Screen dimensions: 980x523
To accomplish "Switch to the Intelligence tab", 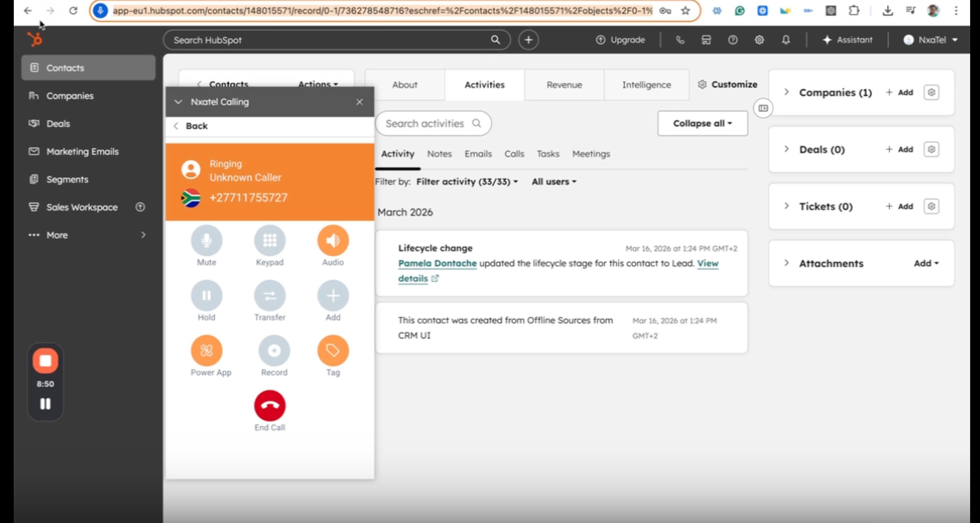I will 646,85.
